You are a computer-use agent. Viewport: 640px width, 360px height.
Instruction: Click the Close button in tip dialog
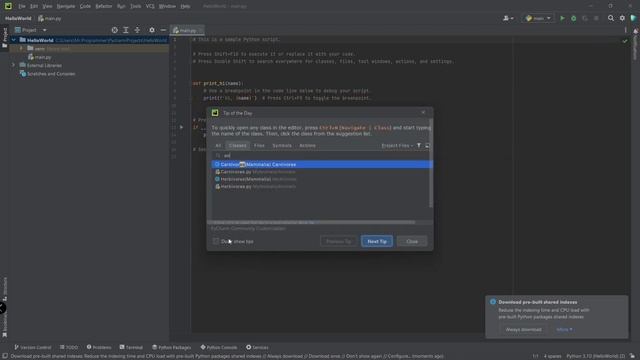(x=412, y=241)
